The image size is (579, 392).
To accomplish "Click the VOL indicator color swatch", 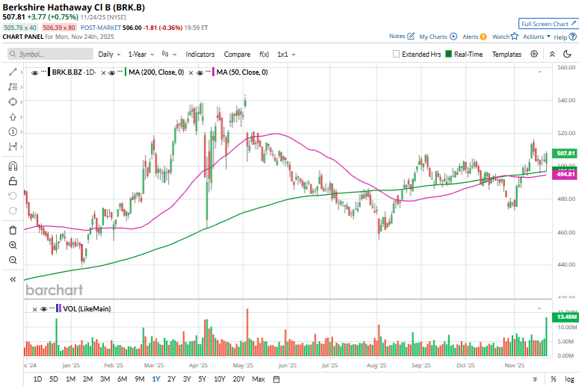I will coord(58,308).
